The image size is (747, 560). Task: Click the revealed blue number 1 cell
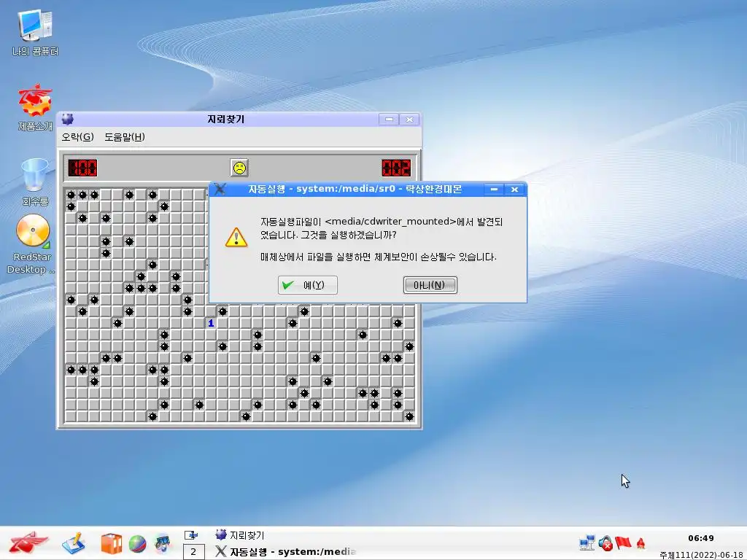[211, 323]
